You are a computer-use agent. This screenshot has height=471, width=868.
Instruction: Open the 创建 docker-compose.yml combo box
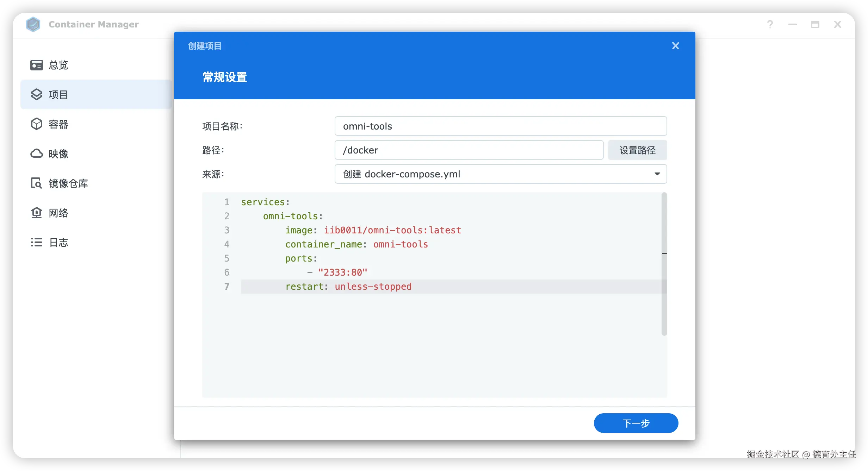[493, 174]
